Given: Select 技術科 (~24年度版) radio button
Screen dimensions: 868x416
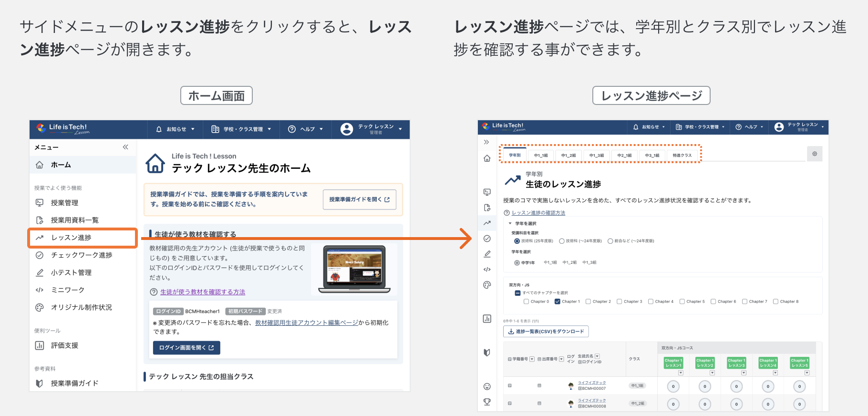Looking at the screenshot, I should click(x=562, y=241).
